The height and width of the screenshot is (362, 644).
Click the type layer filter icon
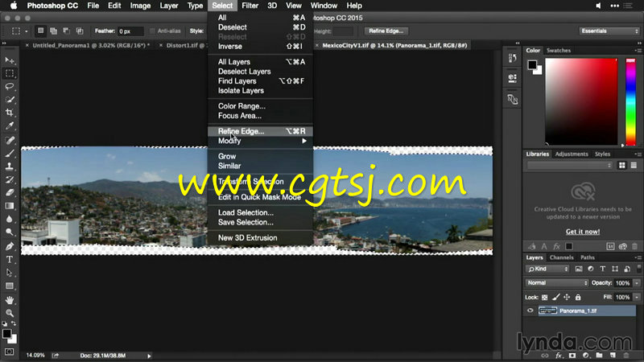tap(602, 269)
